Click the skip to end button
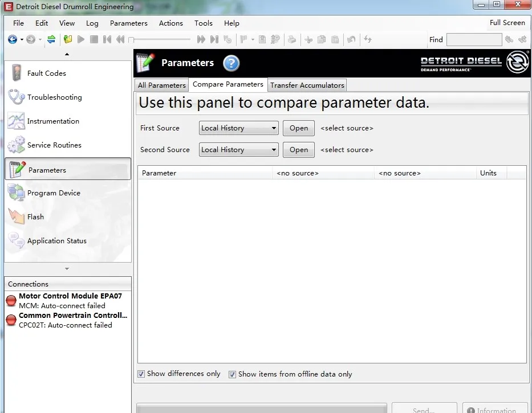Image resolution: width=532 pixels, height=413 pixels. click(214, 39)
